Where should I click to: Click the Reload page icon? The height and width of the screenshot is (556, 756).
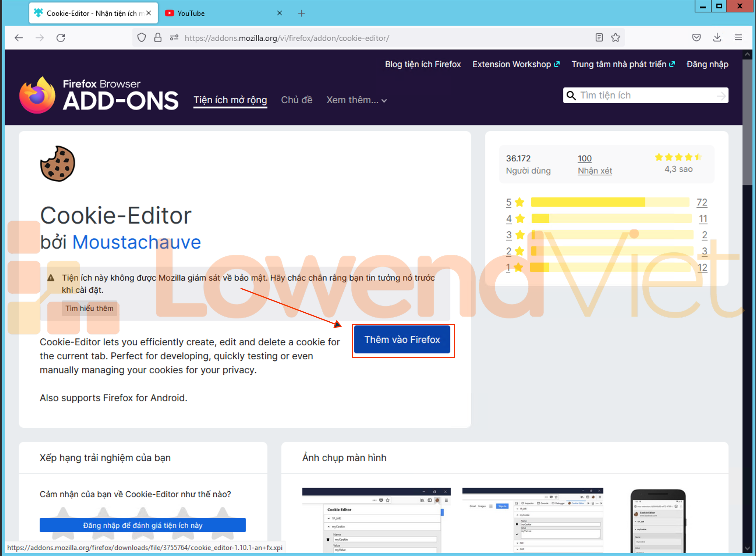(x=61, y=38)
